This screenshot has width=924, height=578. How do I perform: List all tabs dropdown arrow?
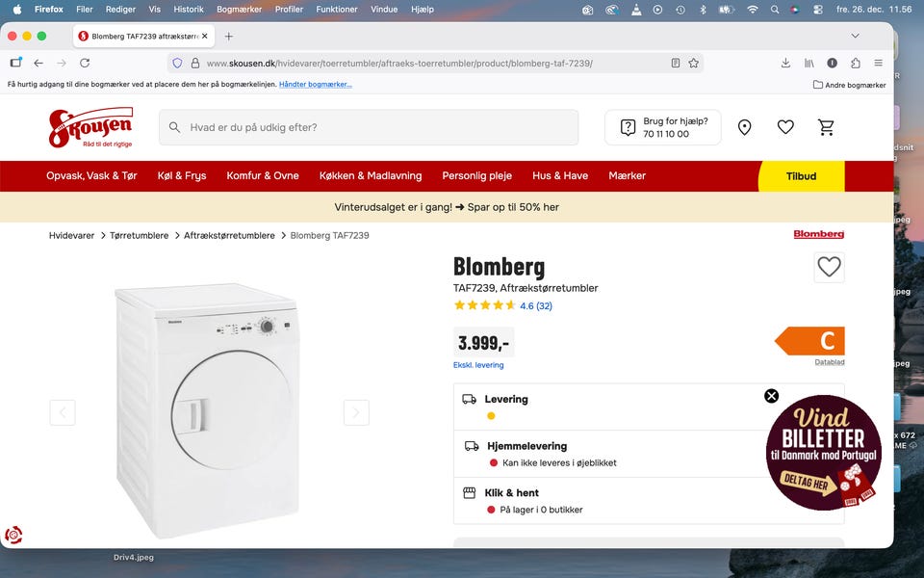[855, 36]
